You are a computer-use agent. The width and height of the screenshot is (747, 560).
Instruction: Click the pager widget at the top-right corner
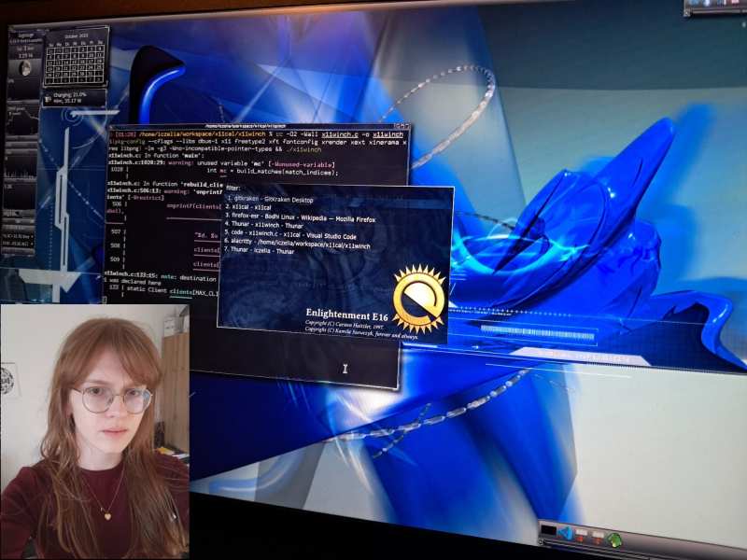click(714, 7)
